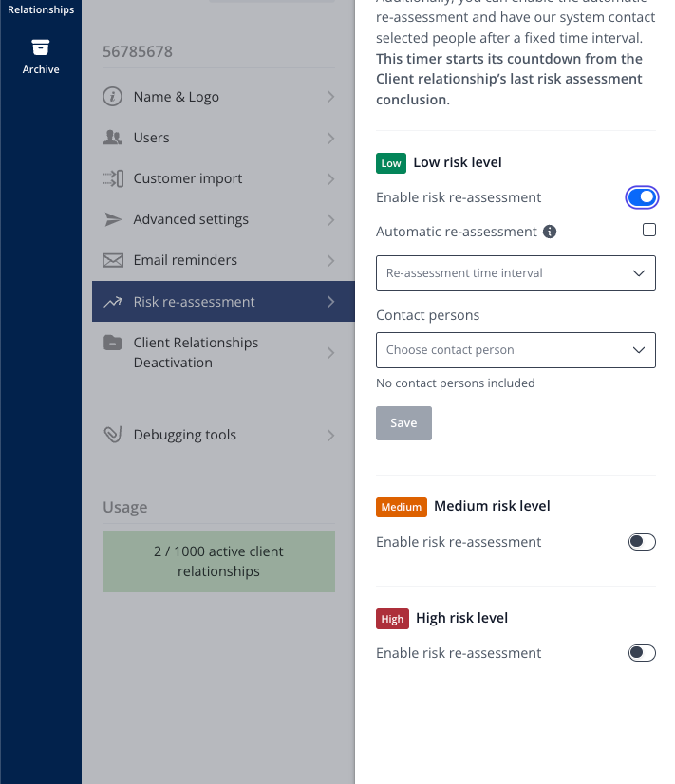Select the Relationships sidebar item
This screenshot has height=784, width=675.
pos(41,9)
